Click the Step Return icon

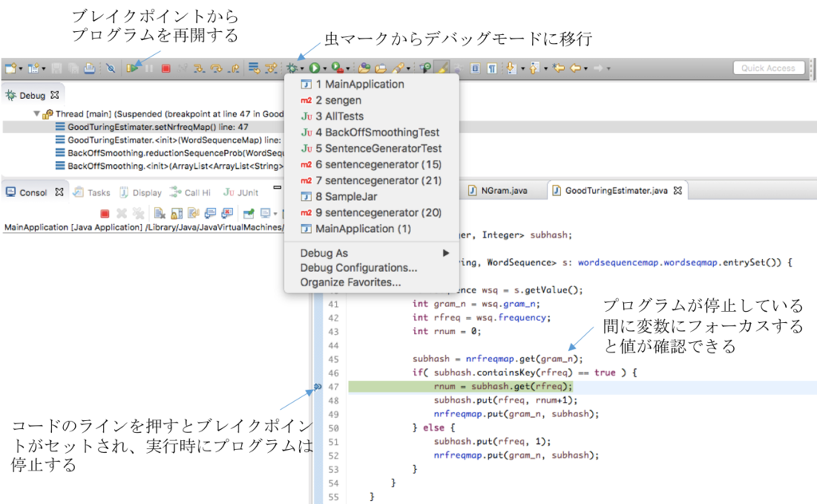tap(234, 69)
